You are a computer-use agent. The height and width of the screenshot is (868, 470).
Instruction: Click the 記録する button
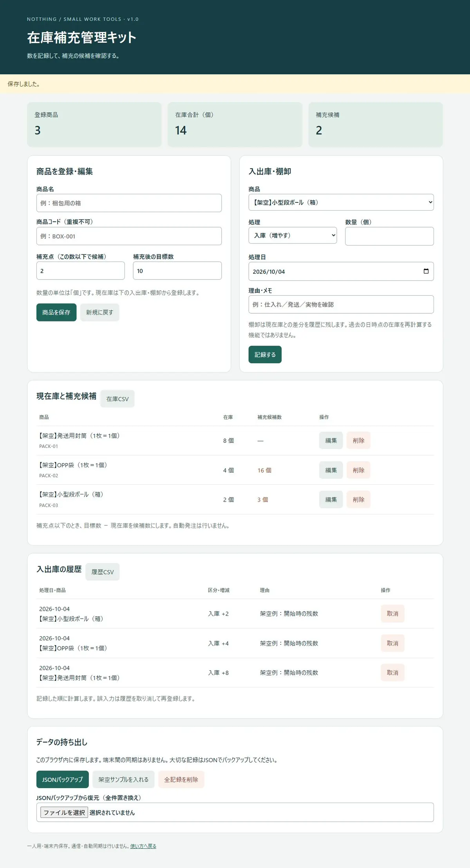coord(265,354)
